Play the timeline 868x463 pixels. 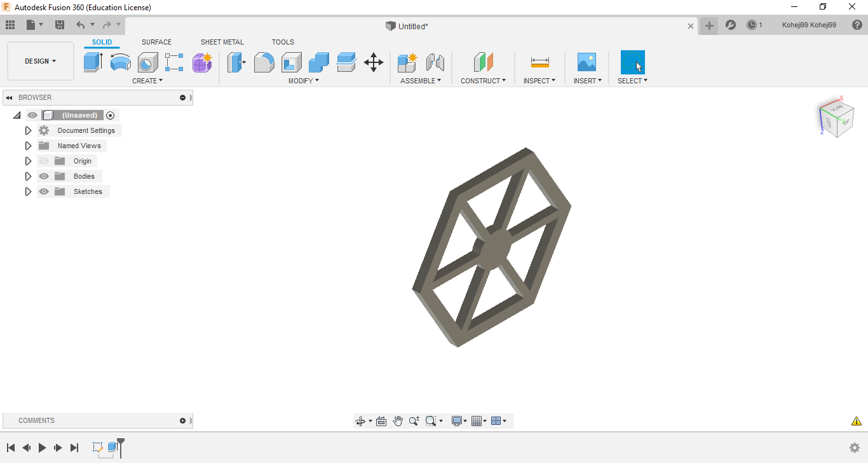pyautogui.click(x=42, y=448)
